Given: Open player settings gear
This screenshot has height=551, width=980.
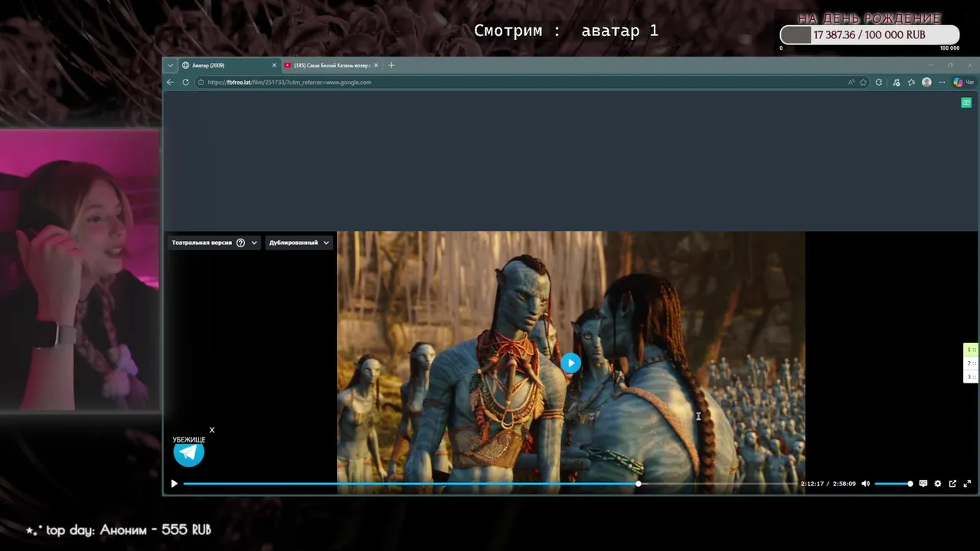Looking at the screenshot, I should click(x=938, y=484).
